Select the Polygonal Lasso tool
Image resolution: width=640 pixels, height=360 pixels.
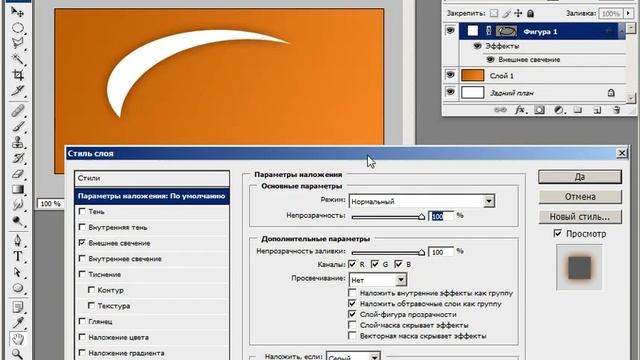pyautogui.click(x=18, y=43)
